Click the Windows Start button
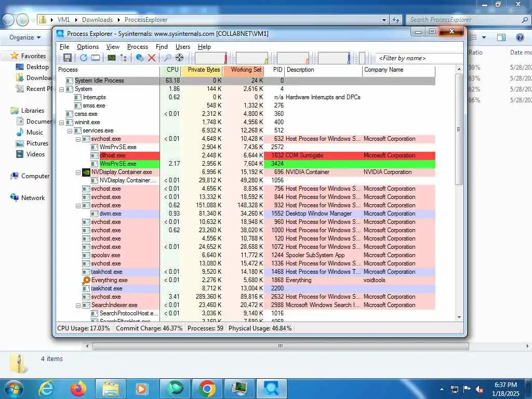The height and width of the screenshot is (399, 532). click(13, 389)
